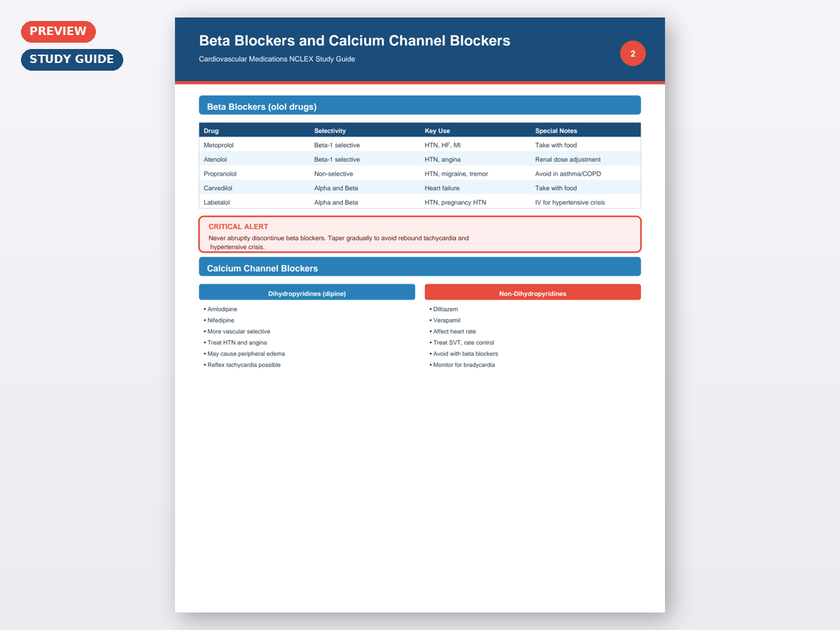Click Take with food in the Metoprolol row
The image size is (840, 630).
556,145
